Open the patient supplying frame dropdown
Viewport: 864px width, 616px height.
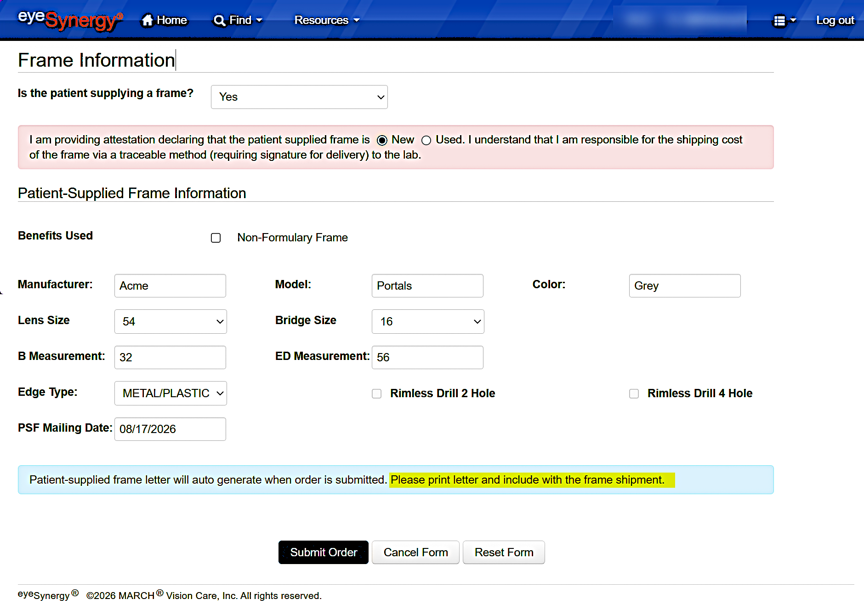click(299, 97)
